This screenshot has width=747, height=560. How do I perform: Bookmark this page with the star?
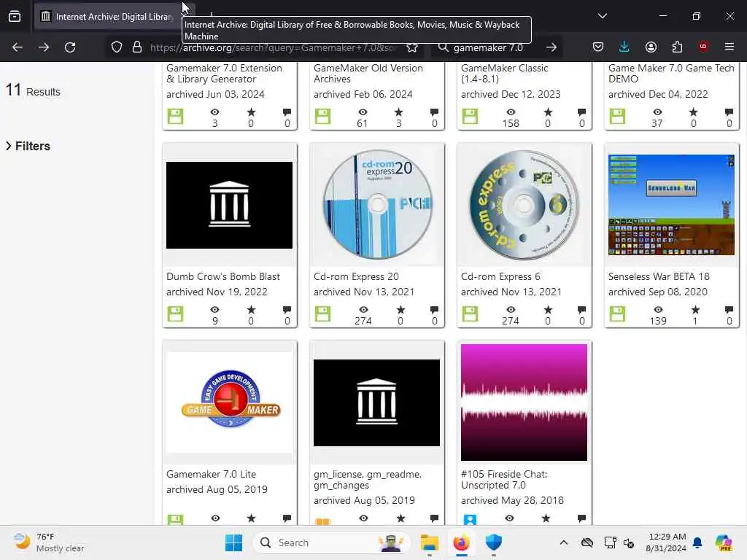(x=412, y=47)
